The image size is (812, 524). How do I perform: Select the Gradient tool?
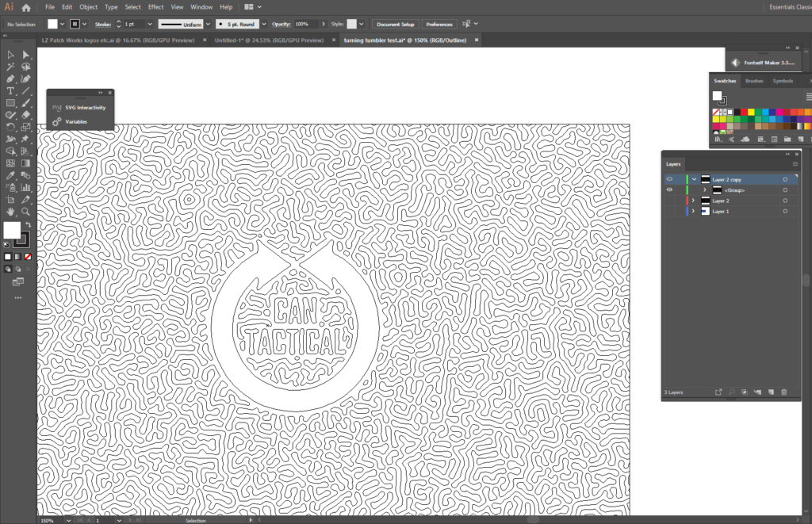click(25, 163)
